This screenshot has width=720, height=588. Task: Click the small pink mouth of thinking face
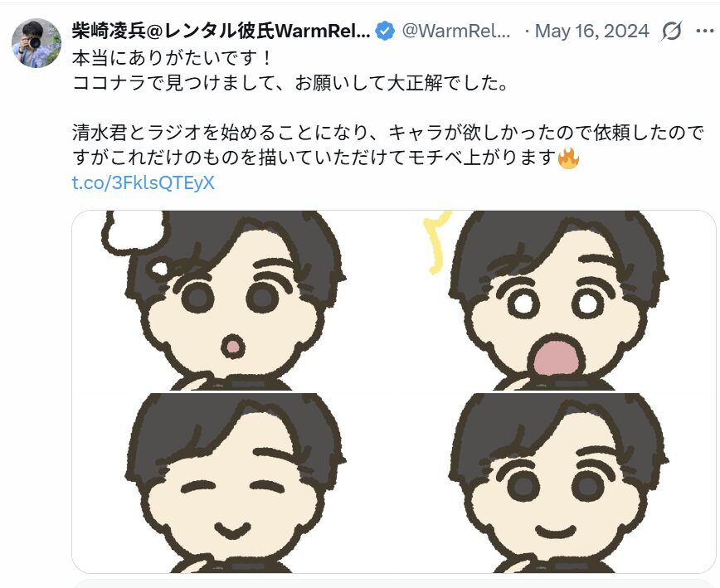[x=233, y=347]
